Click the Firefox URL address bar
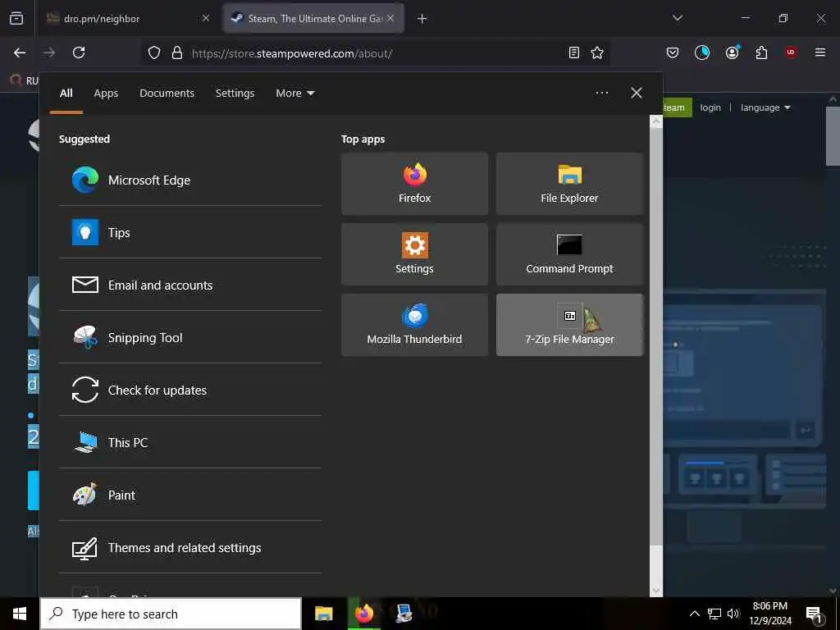 click(x=375, y=53)
